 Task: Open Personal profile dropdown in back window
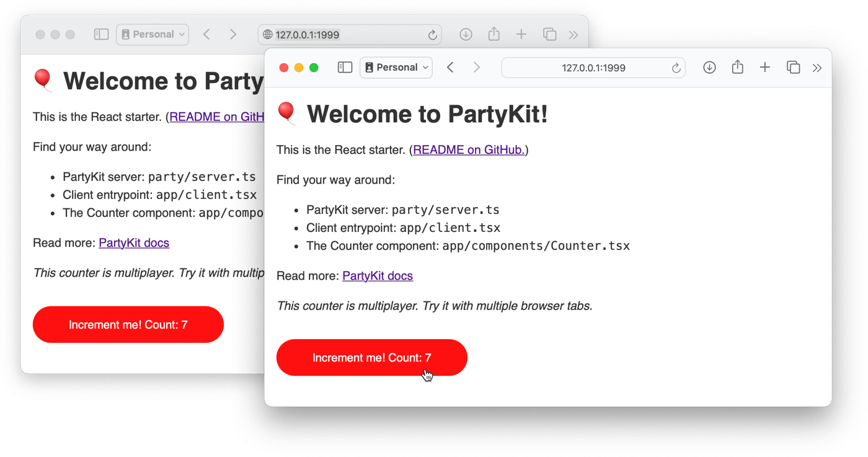pyautogui.click(x=153, y=35)
